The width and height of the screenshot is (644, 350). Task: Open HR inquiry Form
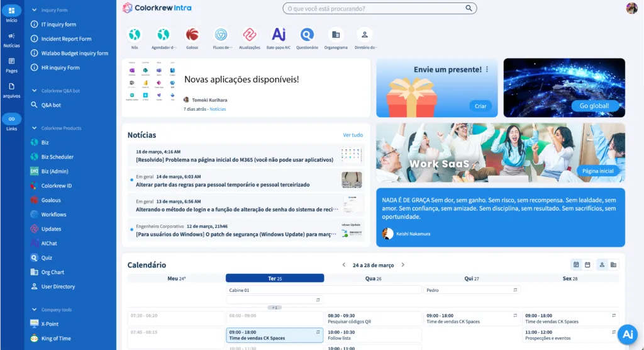[x=60, y=67]
